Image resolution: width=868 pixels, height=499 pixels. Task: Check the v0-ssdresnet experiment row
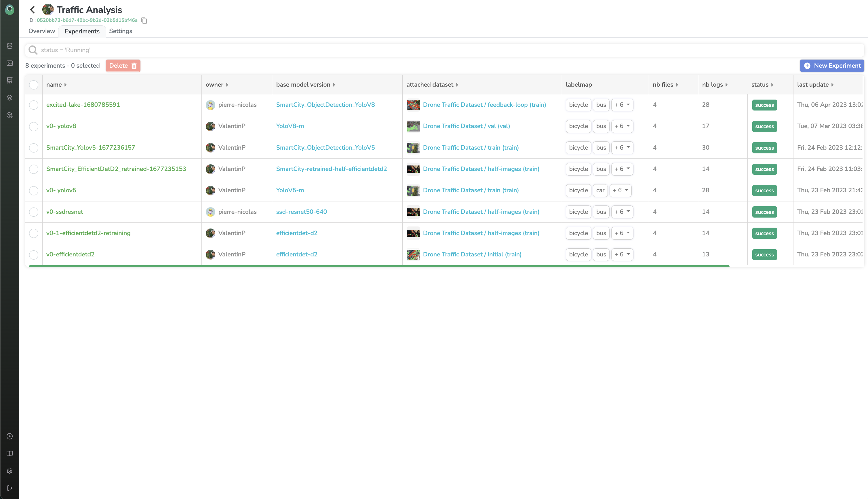coord(34,212)
